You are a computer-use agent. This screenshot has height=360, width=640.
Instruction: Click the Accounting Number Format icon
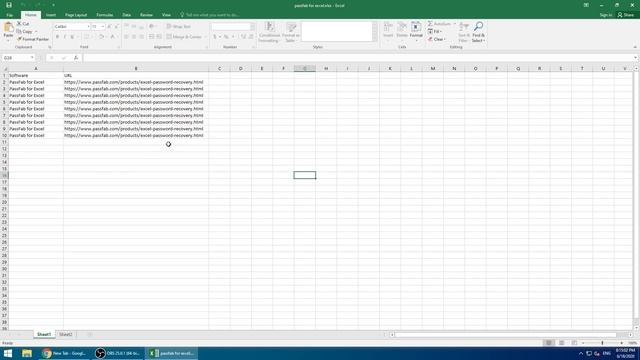(x=215, y=37)
